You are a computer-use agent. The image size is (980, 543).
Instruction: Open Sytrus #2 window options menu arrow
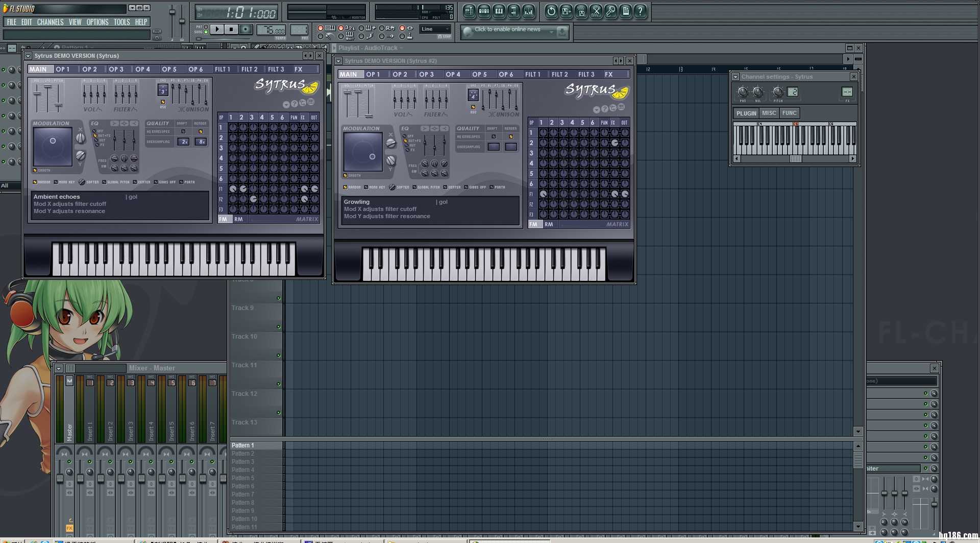pos(338,61)
